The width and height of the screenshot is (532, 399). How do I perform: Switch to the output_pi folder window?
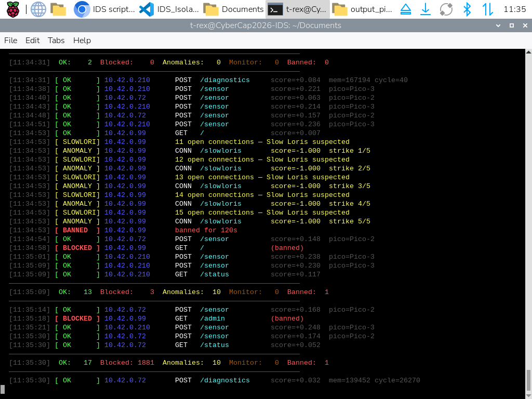tap(362, 9)
